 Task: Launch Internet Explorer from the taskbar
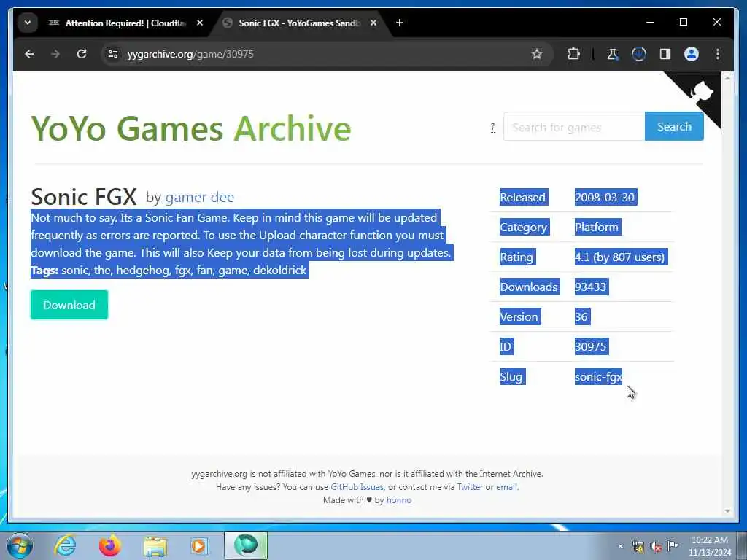(x=65, y=545)
